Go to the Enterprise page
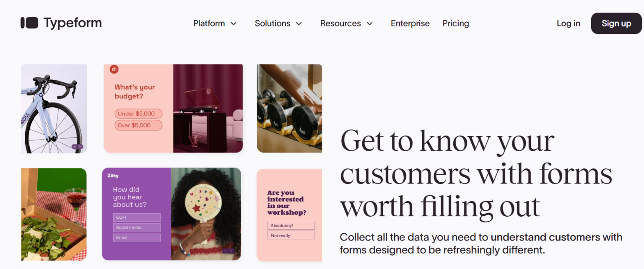This screenshot has height=269, width=644. 410,23
